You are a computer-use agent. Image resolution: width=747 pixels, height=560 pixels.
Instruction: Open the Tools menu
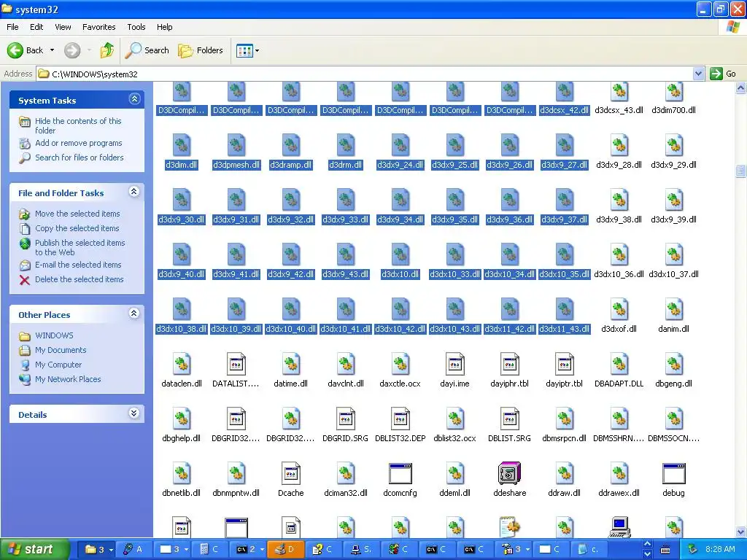[136, 27]
